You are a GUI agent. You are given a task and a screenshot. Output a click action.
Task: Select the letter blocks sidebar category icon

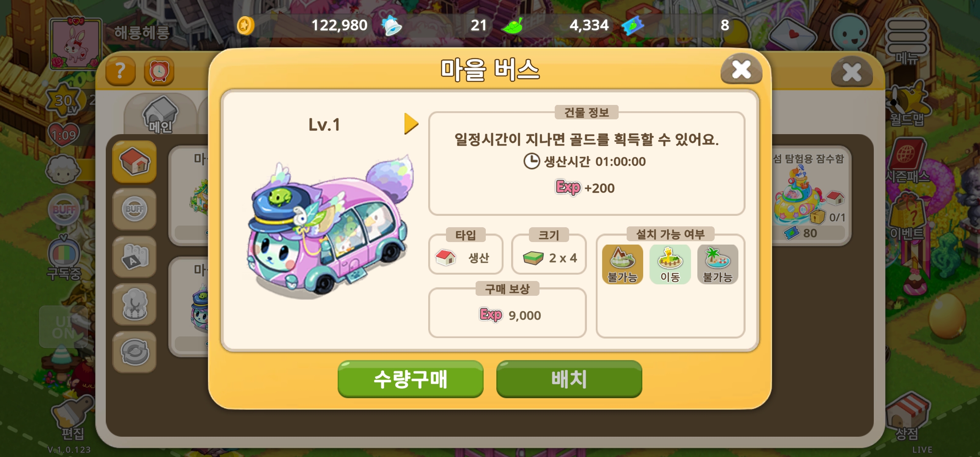coord(134,257)
